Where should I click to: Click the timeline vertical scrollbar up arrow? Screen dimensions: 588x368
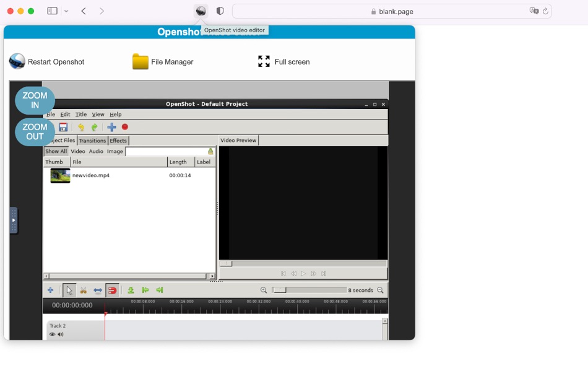385,322
